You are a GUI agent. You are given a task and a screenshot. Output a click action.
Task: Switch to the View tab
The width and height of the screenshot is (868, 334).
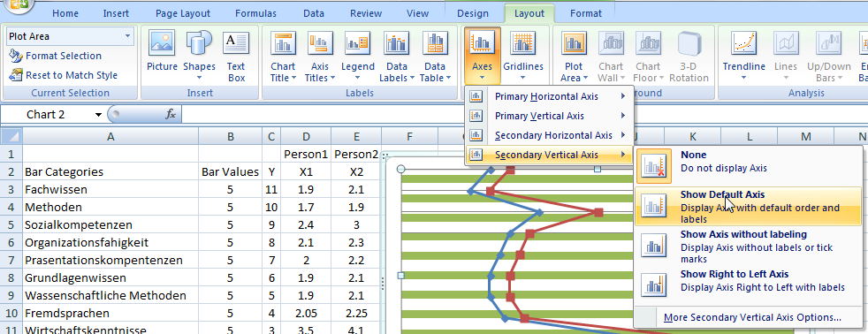(417, 13)
